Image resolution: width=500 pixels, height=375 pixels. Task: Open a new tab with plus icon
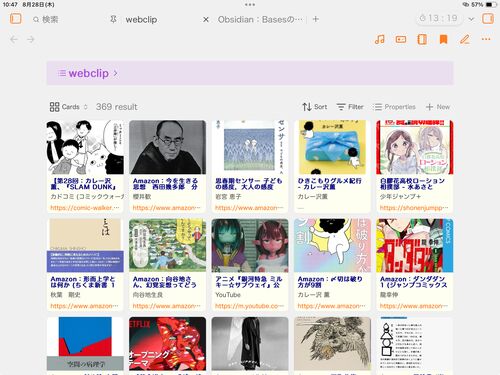click(316, 19)
